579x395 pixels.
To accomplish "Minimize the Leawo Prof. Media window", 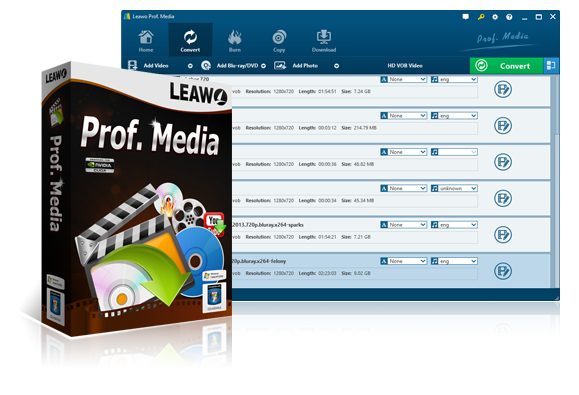I will 524,17.
